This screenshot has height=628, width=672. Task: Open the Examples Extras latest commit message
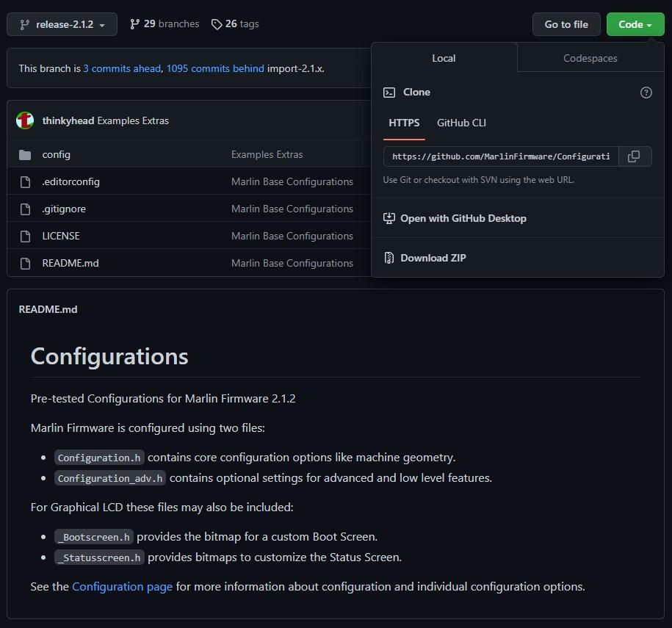pyautogui.click(x=133, y=121)
